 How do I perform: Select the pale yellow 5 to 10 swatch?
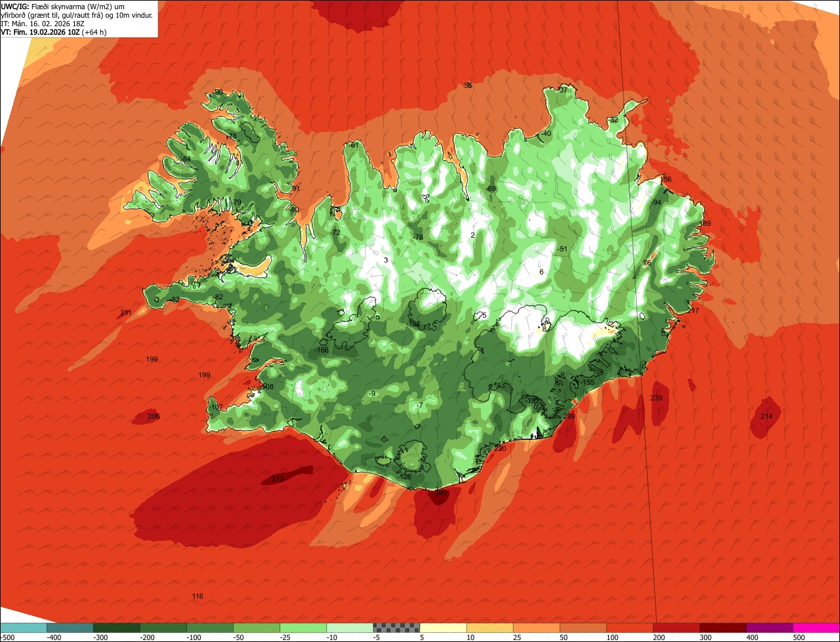pos(443,628)
